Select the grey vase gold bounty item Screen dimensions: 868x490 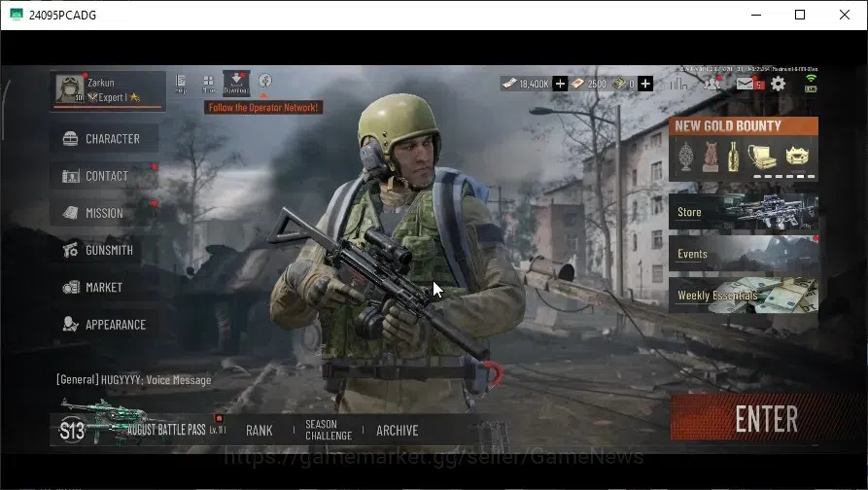click(x=685, y=157)
